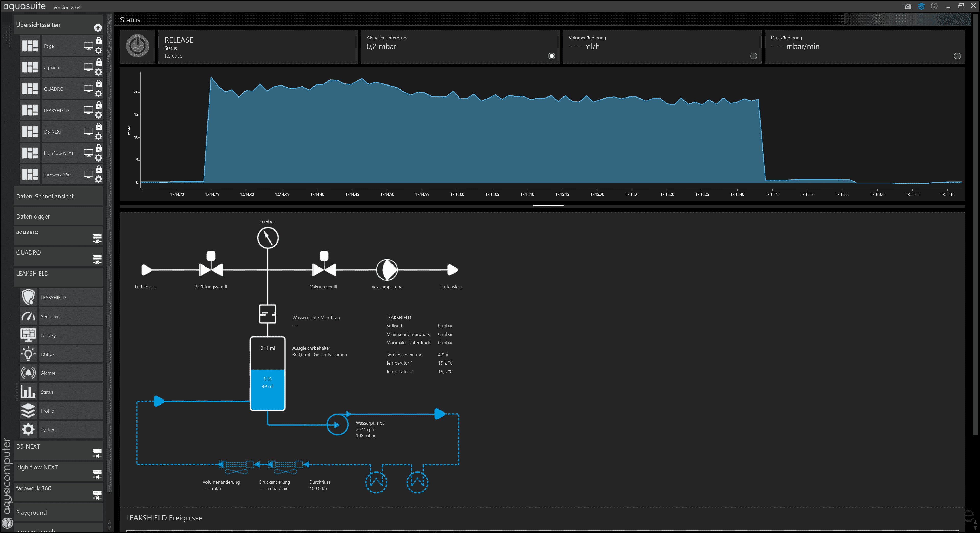Expand the Playground section
The height and width of the screenshot is (533, 980).
click(x=59, y=513)
